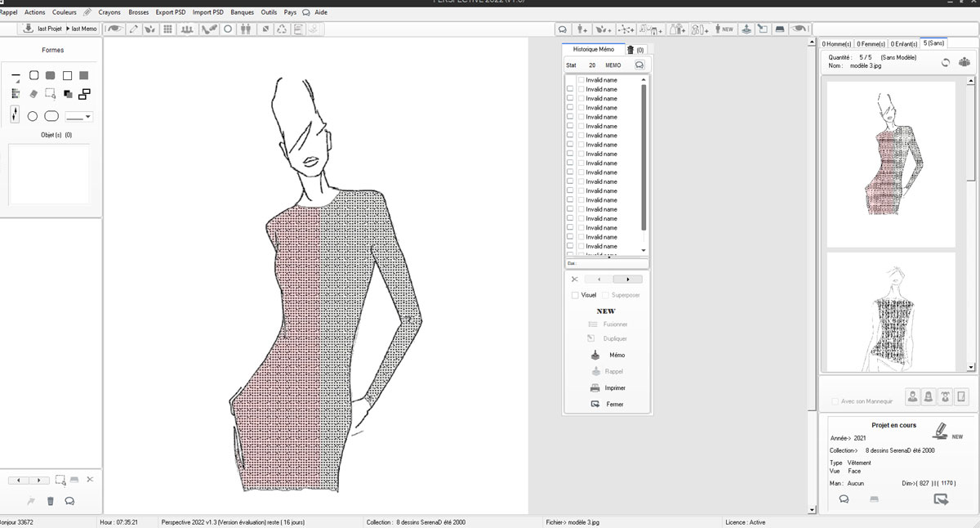Screen dimensions: 980x528
Task: Select the pink dress model thumbnail
Action: [x=891, y=163]
